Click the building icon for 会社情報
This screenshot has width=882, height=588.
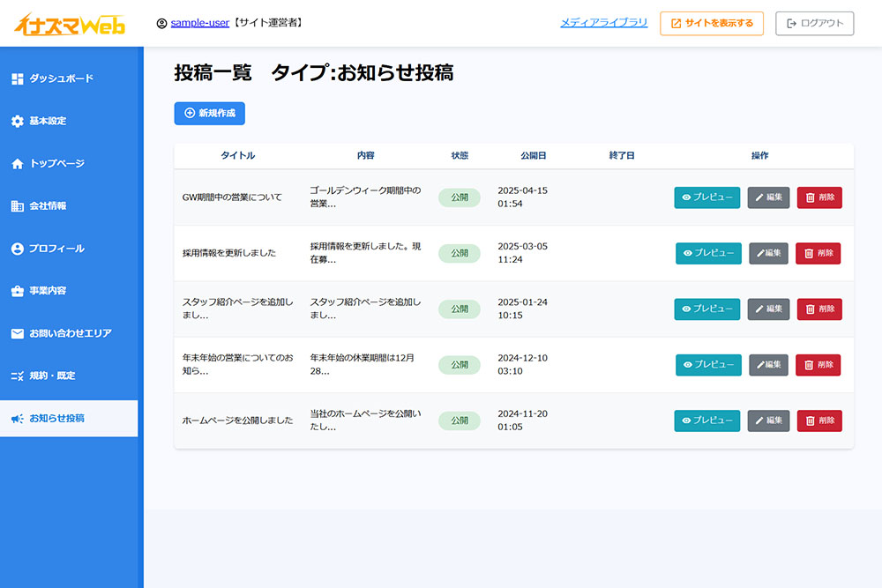[x=18, y=205]
